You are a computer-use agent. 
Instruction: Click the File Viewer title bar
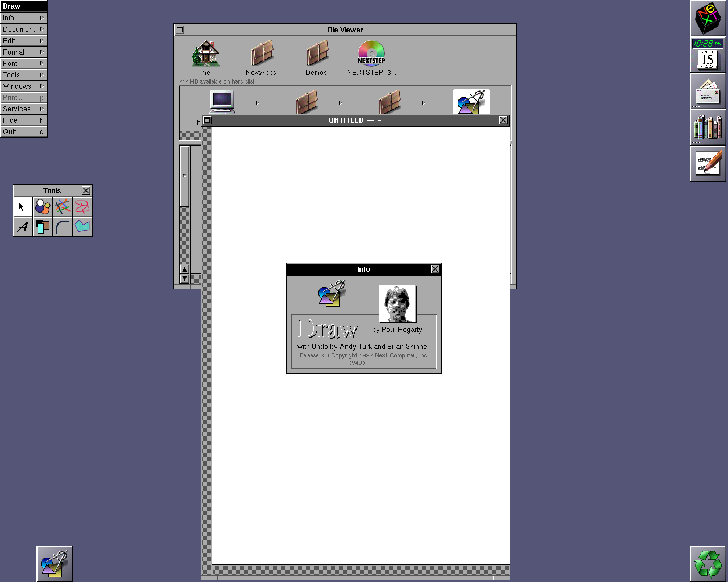345,30
